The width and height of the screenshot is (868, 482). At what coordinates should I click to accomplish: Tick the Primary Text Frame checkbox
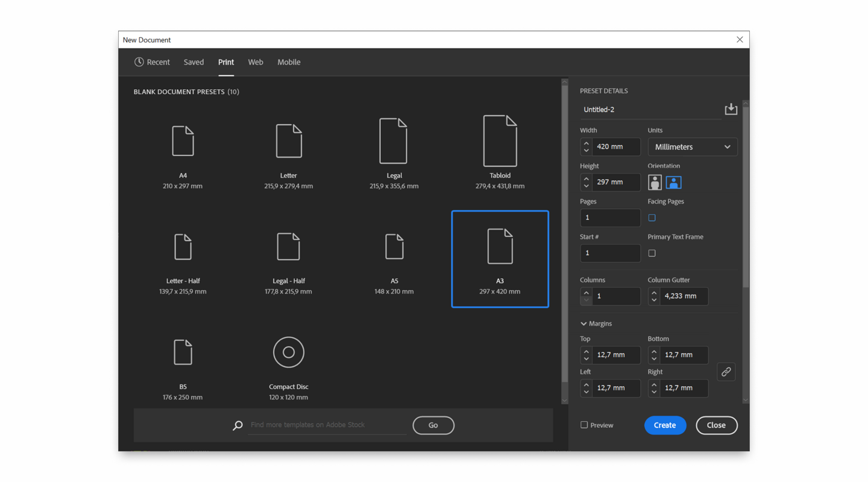pos(652,253)
